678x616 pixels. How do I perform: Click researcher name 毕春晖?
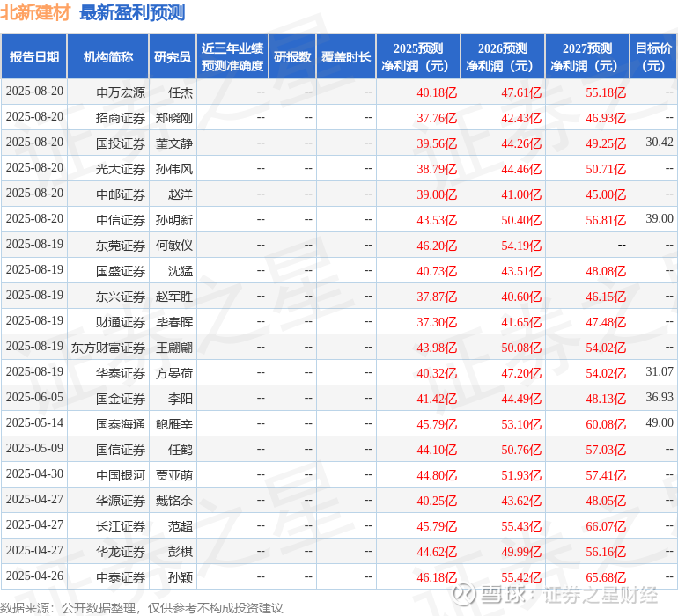click(174, 322)
